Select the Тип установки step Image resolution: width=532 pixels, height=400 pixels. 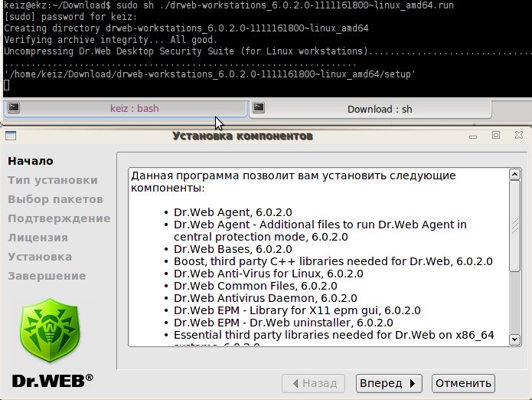(53, 180)
